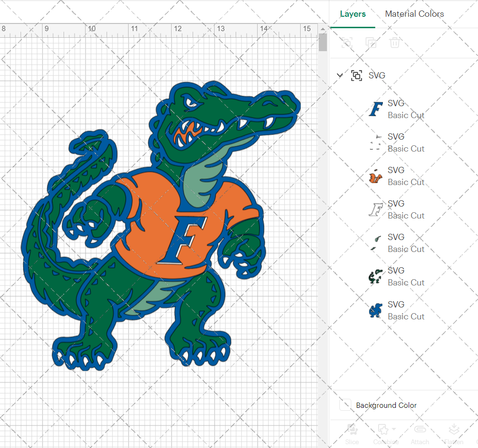478x448 pixels.
Task: Click the Group layers icon
Action: click(347, 43)
